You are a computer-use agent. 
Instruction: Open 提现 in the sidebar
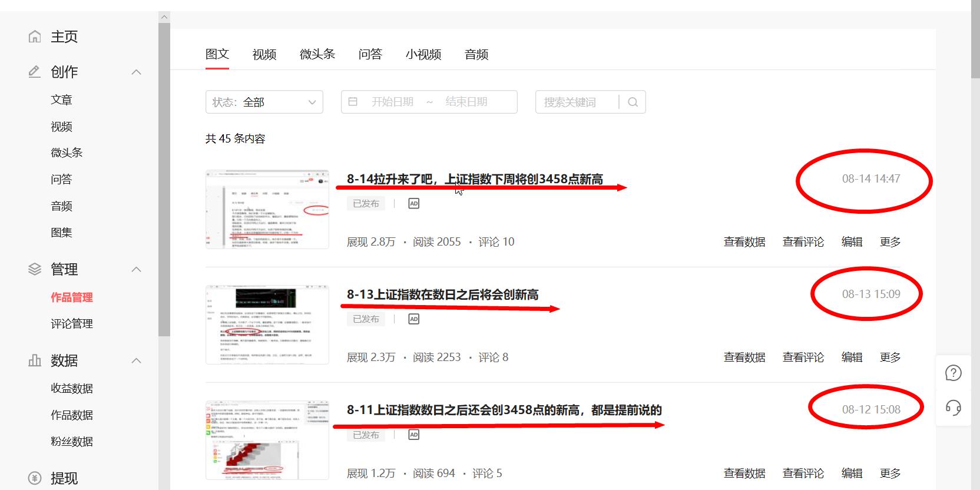tap(64, 478)
